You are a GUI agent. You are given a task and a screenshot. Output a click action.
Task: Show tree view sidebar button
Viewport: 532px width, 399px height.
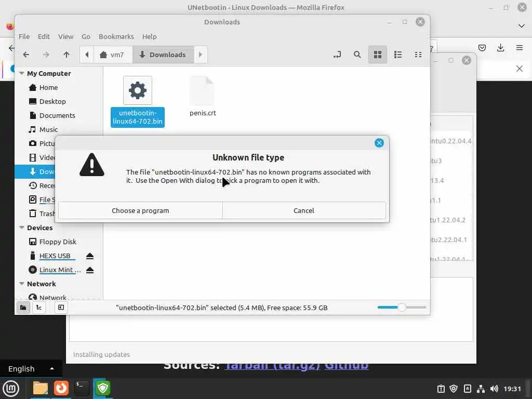click(x=39, y=308)
